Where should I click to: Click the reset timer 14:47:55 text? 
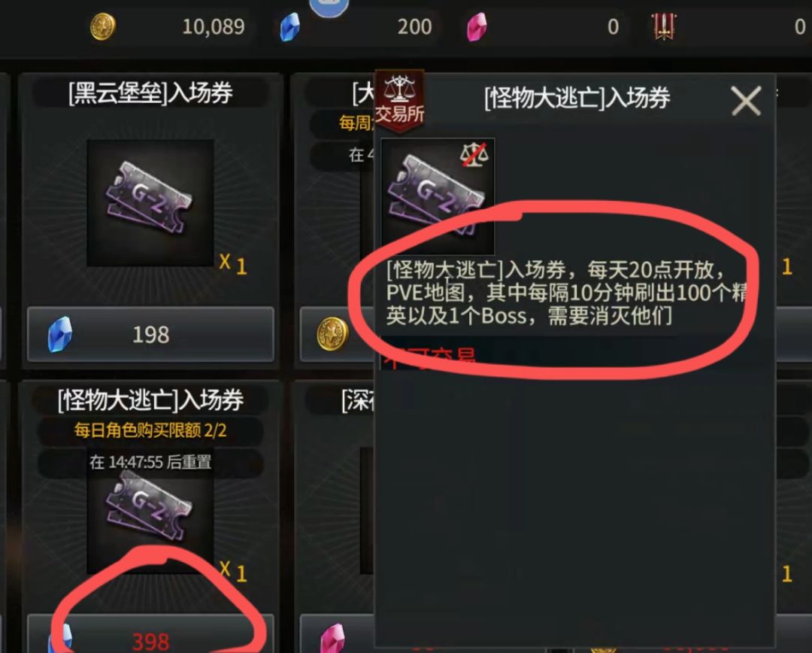pos(150,462)
